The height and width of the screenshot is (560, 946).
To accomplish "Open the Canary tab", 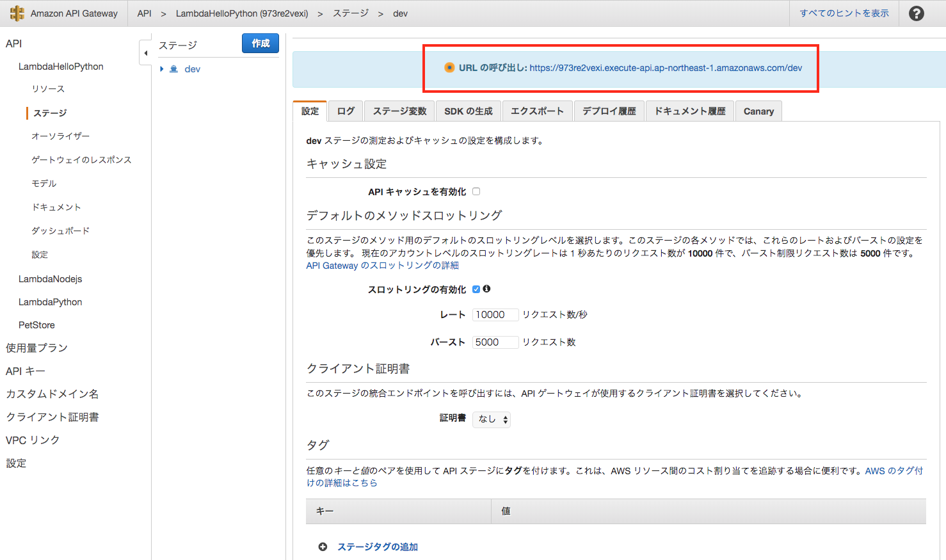I will [758, 111].
